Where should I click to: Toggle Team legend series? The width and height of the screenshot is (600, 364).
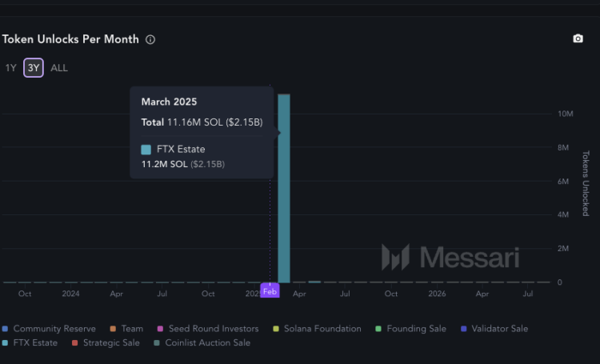(x=126, y=329)
